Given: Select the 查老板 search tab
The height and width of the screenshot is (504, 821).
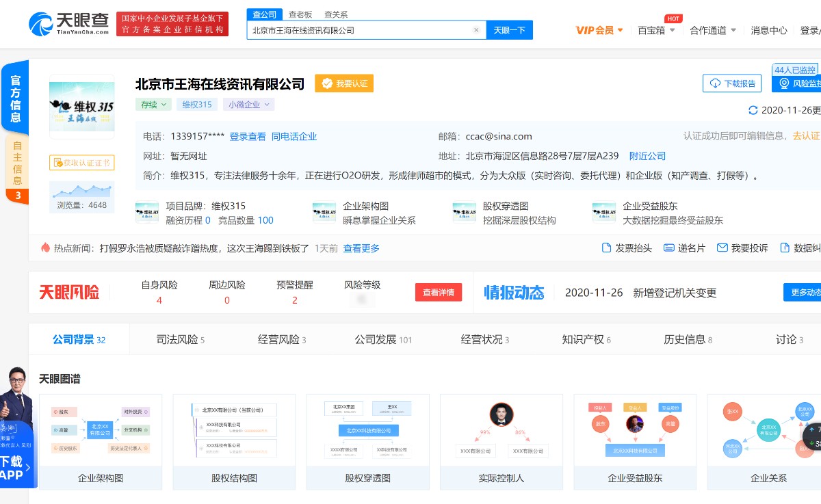Looking at the screenshot, I should [x=300, y=14].
